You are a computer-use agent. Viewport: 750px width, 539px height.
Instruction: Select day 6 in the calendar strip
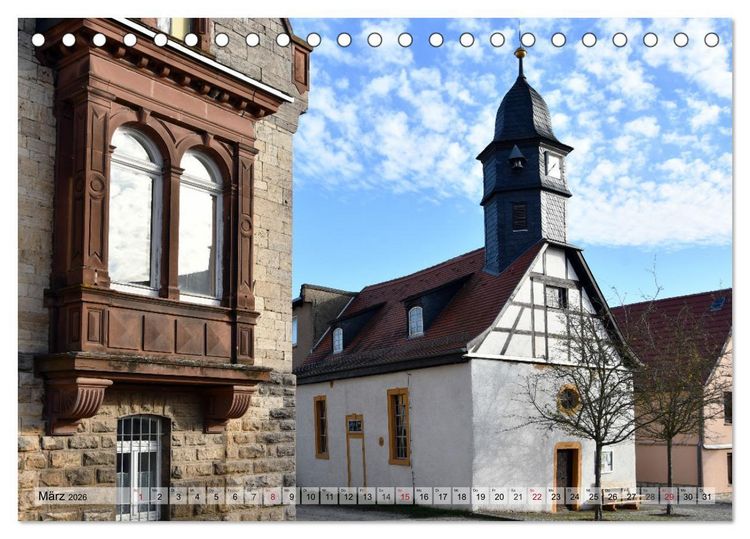point(235,496)
